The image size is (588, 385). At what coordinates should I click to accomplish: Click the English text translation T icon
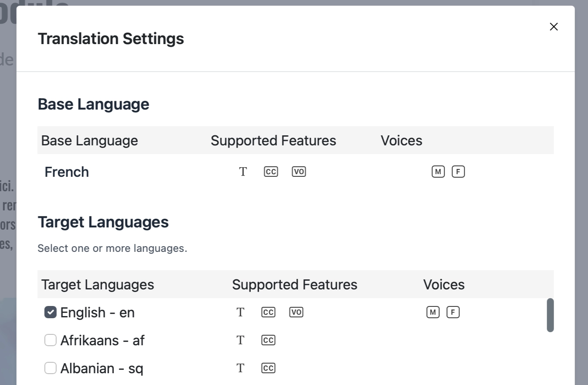click(x=240, y=312)
